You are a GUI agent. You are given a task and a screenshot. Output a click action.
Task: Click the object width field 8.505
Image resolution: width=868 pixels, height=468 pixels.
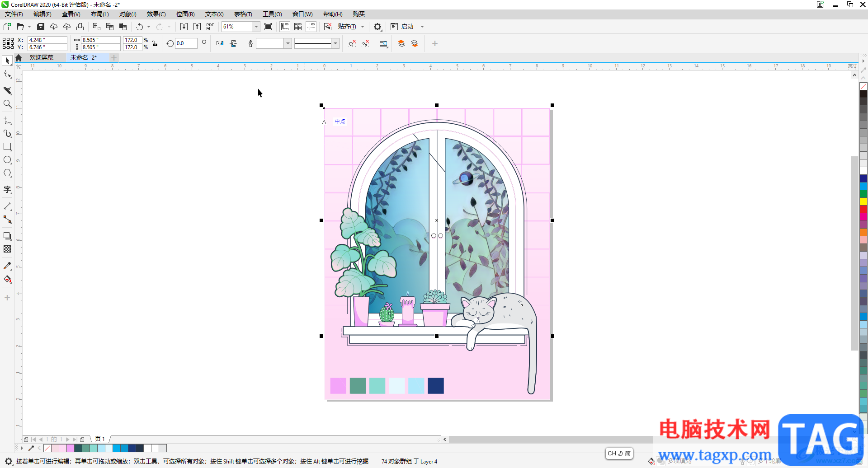[x=101, y=40]
